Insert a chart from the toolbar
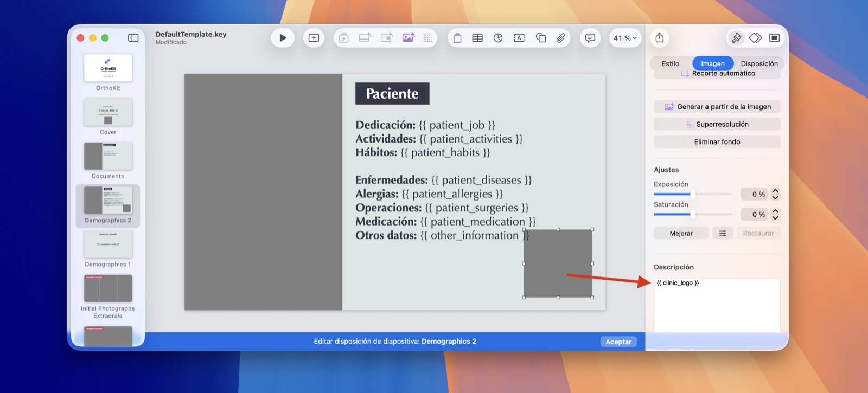The width and height of the screenshot is (868, 393). pos(498,38)
